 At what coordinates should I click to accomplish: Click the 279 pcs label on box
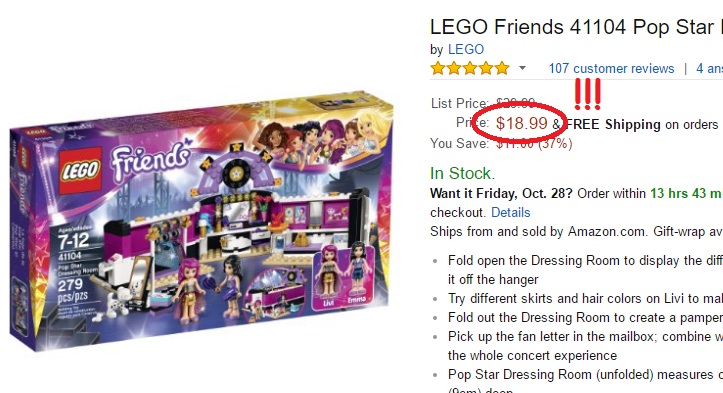coord(72,290)
